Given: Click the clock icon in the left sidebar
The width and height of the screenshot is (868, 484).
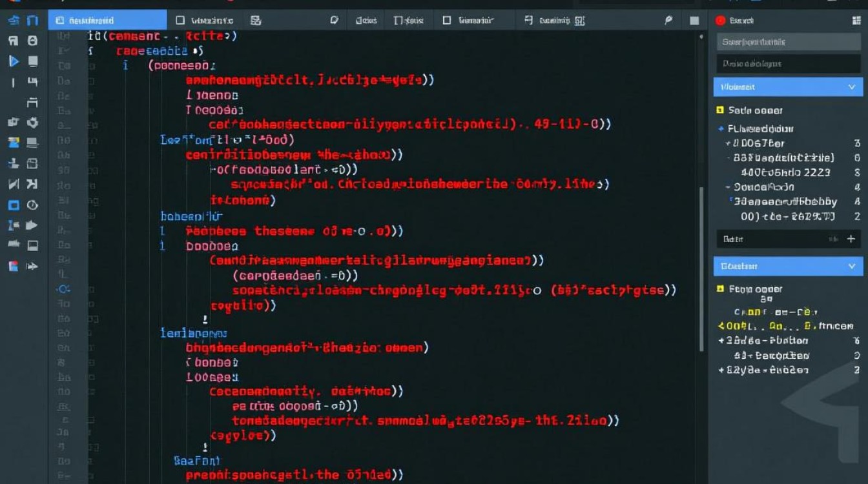Looking at the screenshot, I should point(32,205).
